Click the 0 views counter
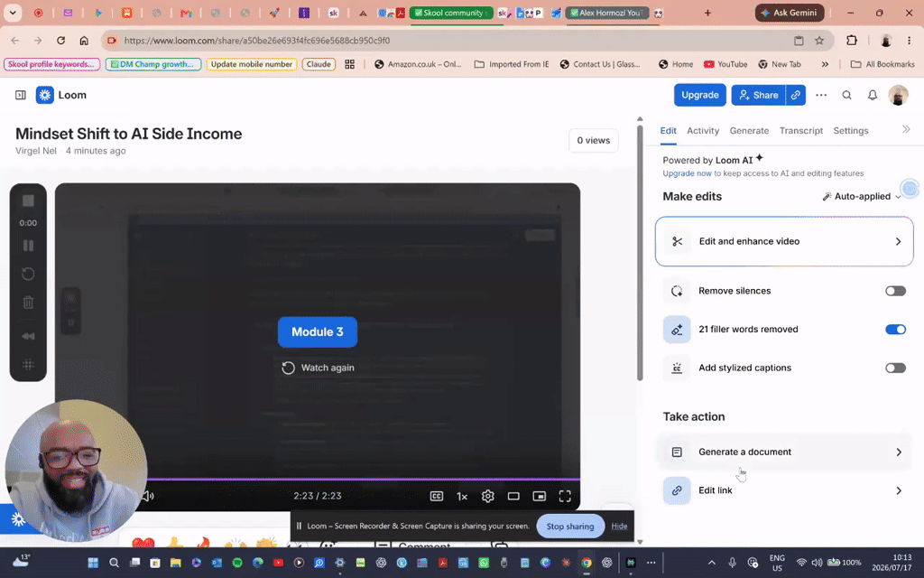 (x=594, y=140)
